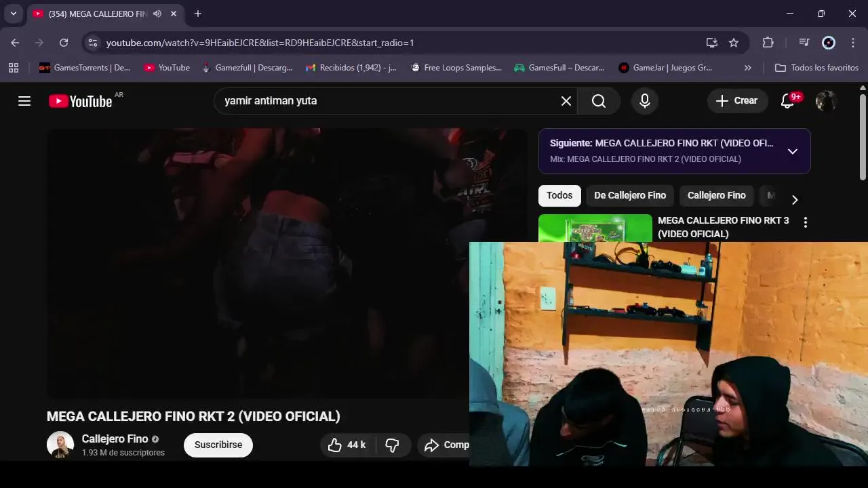Click the Crear button
This screenshot has width=868, height=488.
pyautogui.click(x=737, y=101)
